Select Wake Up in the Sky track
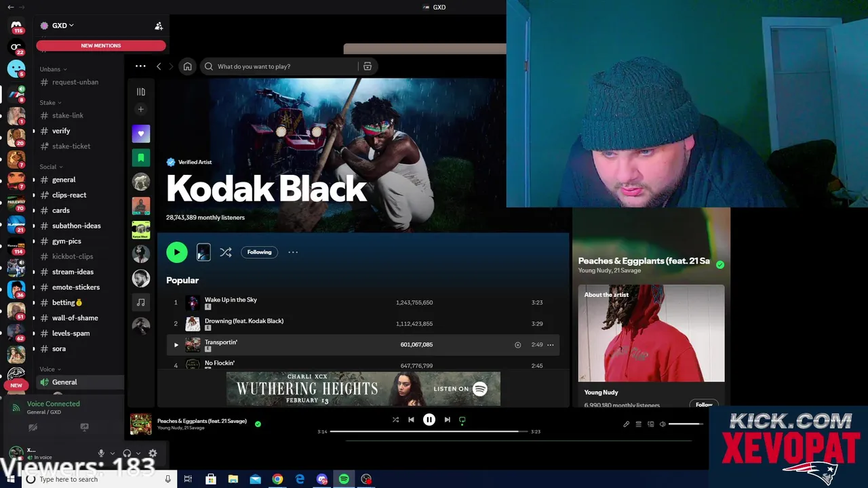 (231, 300)
